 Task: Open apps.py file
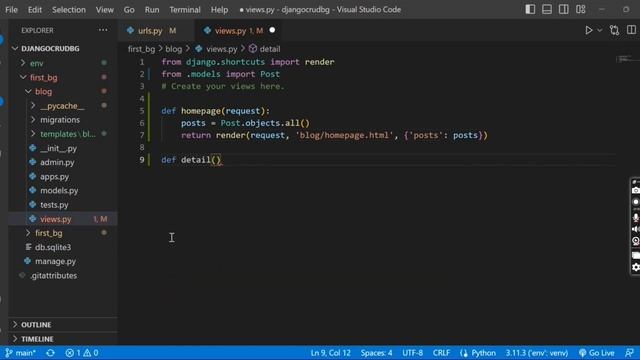(x=54, y=177)
